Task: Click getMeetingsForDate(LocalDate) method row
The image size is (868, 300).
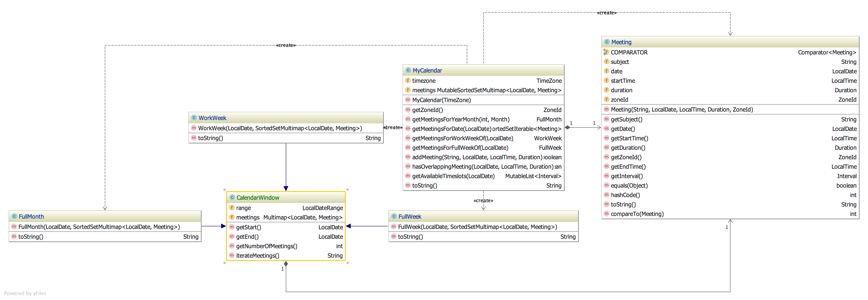Action: tap(483, 129)
